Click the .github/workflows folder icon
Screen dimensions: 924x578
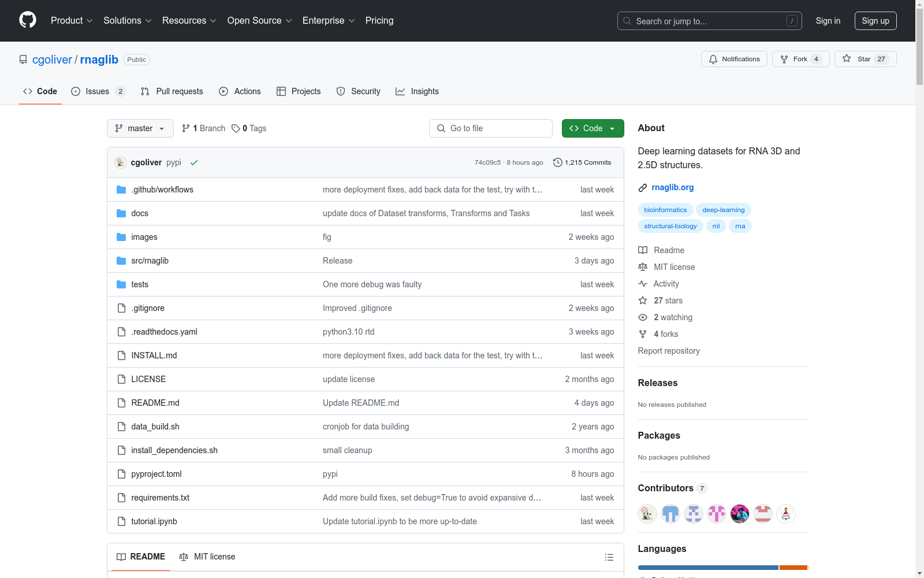tap(121, 190)
